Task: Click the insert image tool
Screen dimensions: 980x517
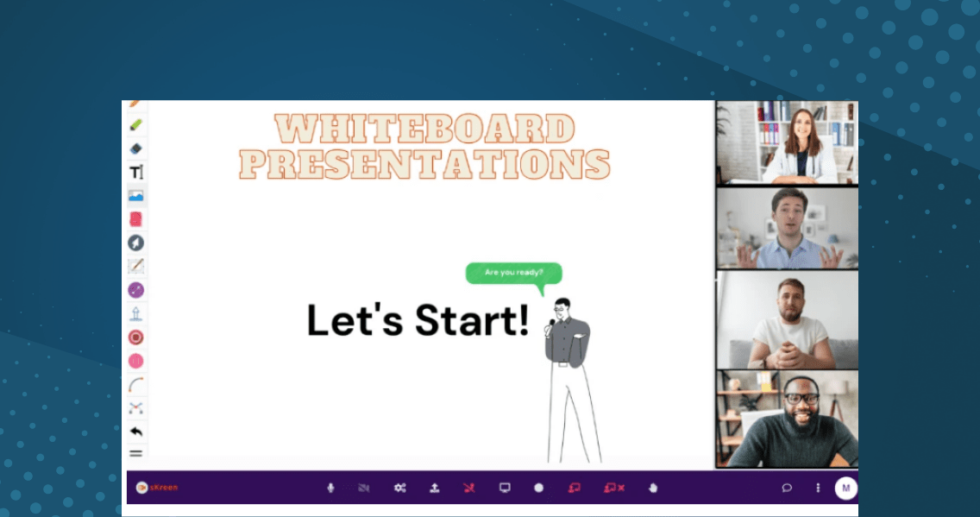Action: (136, 196)
